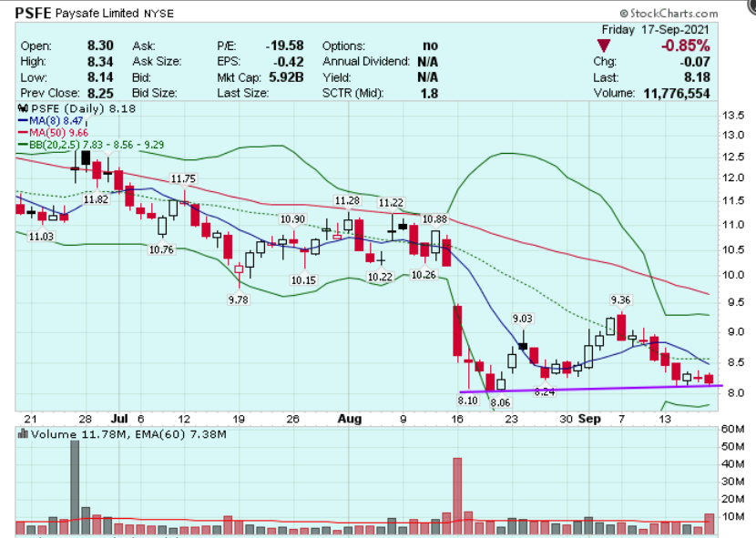Click the PSFE (Daily) 8.18 legend label
This screenshot has width=756, height=538.
click(x=77, y=108)
